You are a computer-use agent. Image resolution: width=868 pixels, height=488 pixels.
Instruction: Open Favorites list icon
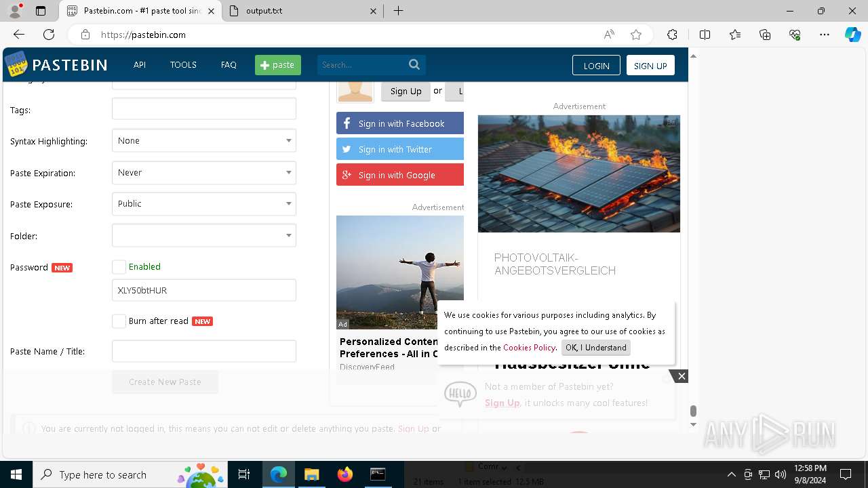(735, 35)
